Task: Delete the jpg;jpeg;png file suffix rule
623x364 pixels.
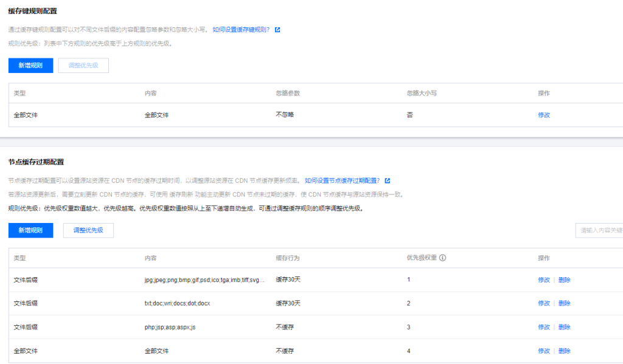Action: click(564, 280)
